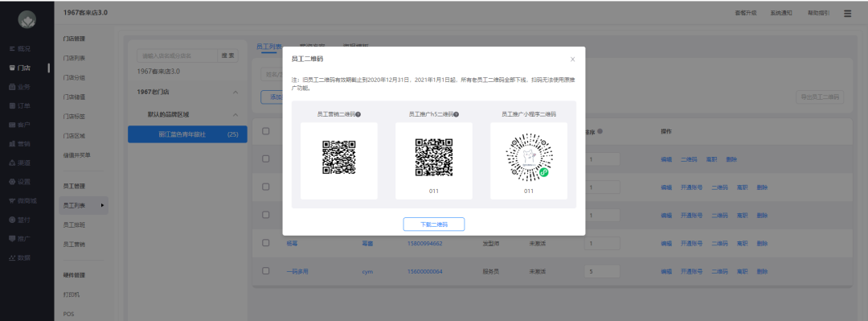This screenshot has width=868, height=321.
Task: Click the 发型师 position cell
Action: (490, 244)
